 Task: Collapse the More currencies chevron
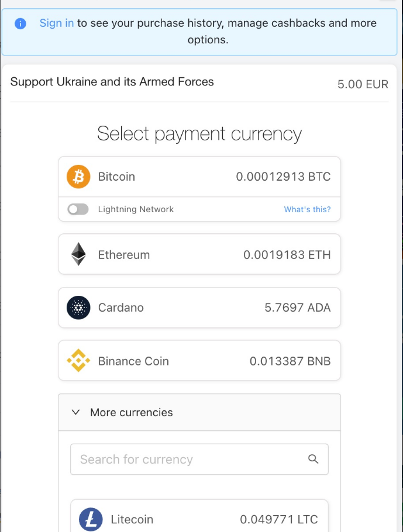(75, 412)
